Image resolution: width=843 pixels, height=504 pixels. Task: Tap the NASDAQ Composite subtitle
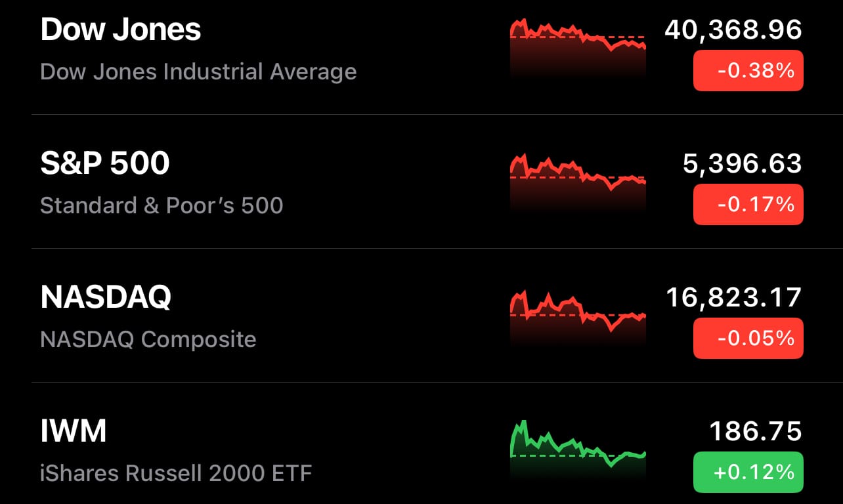(x=148, y=339)
